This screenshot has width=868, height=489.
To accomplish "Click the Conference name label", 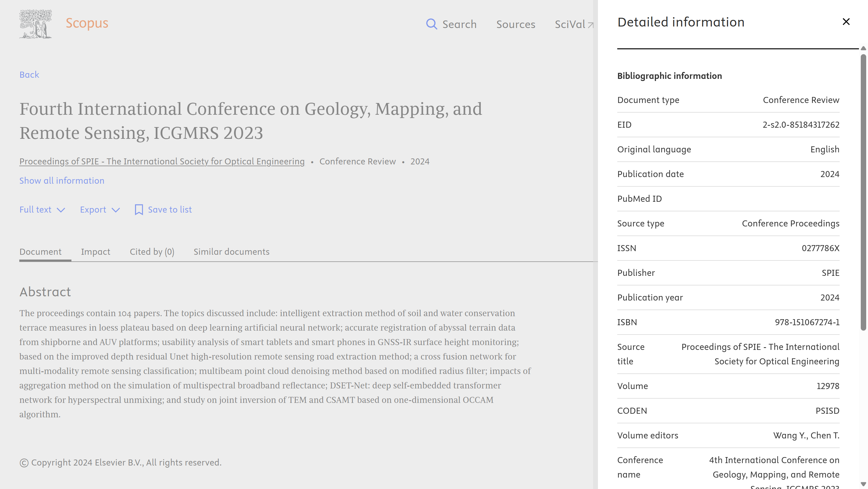I will [x=640, y=467].
